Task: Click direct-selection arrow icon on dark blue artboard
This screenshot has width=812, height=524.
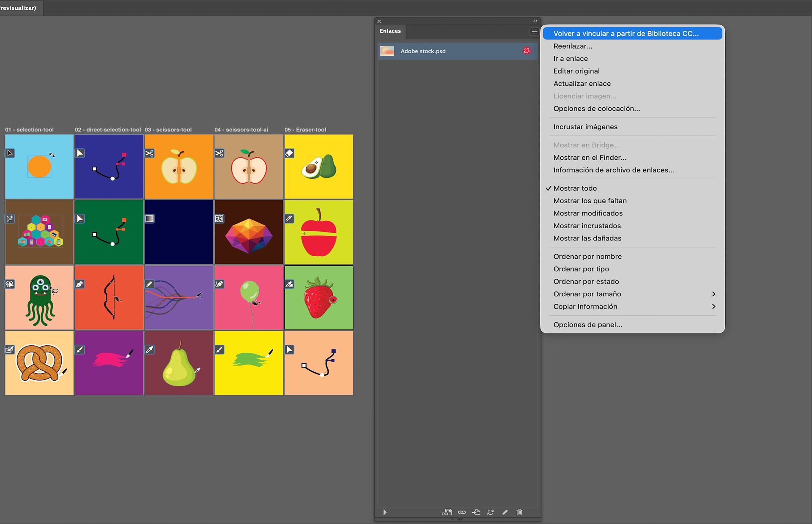Action: (80, 153)
